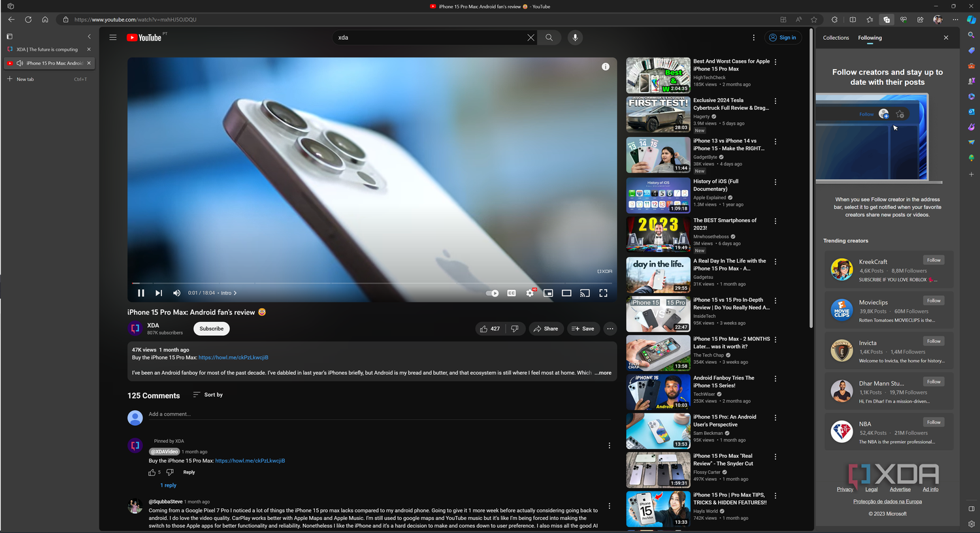980x533 pixels.
Task: Go to the YouTube home logo
Action: point(144,38)
